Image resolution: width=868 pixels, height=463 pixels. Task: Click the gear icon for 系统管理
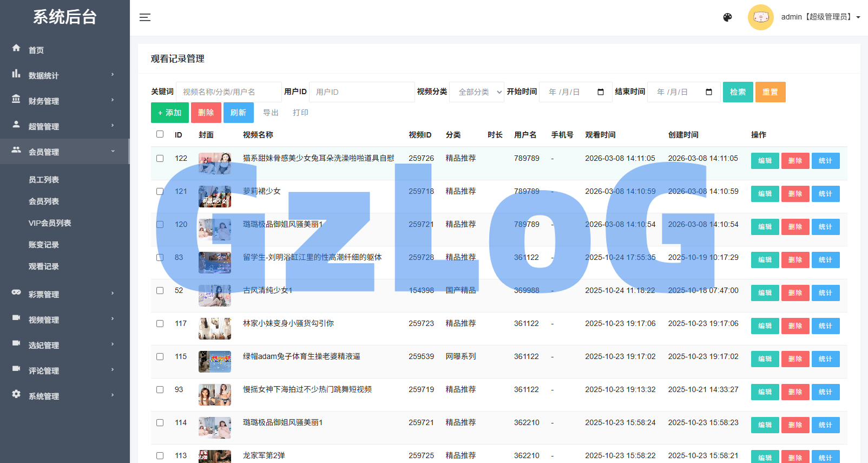[x=16, y=394]
